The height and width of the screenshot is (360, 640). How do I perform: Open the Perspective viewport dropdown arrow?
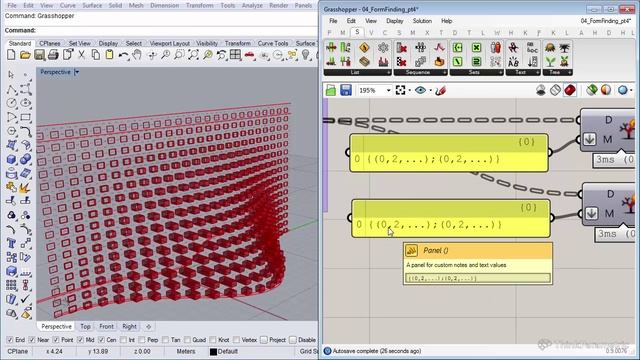coord(77,72)
